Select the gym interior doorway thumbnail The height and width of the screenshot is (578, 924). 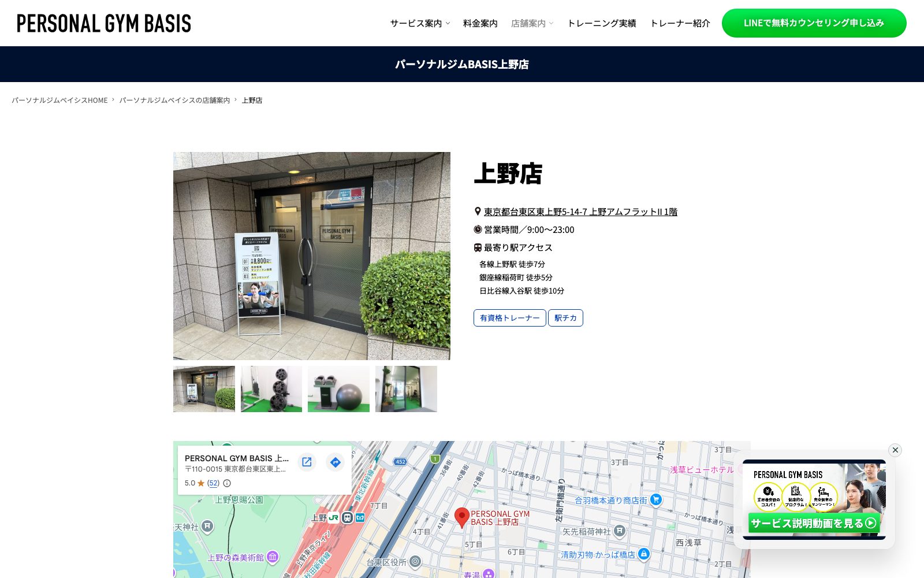click(x=406, y=389)
